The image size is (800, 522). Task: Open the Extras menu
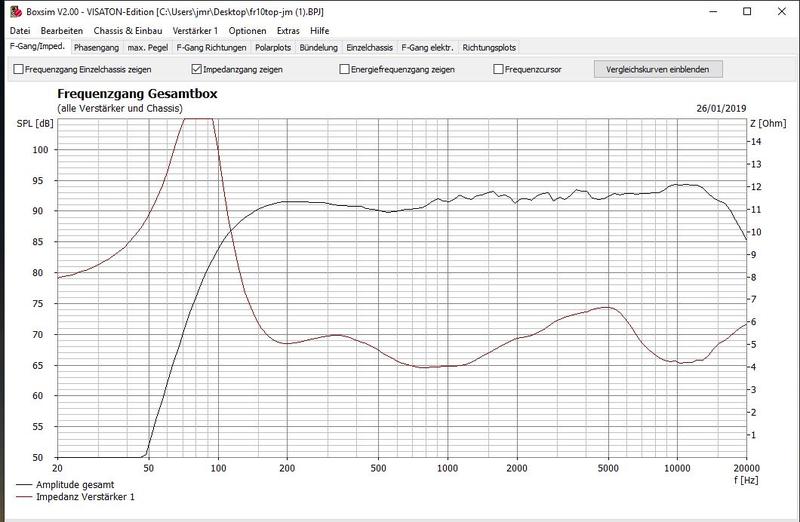pyautogui.click(x=290, y=31)
